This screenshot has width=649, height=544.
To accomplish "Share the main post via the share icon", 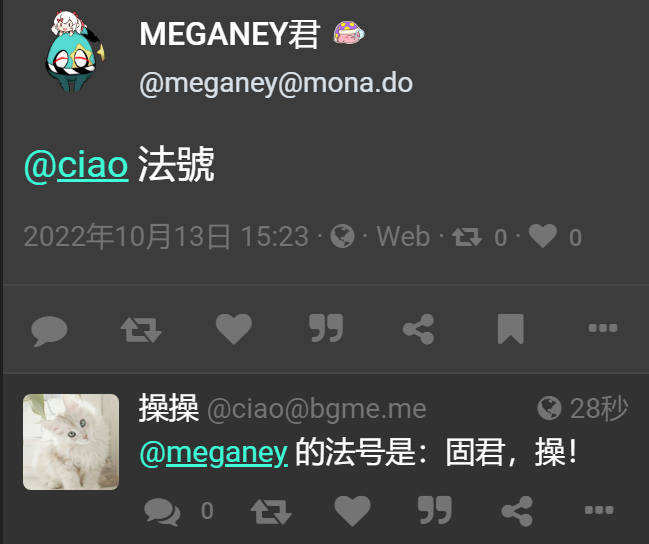I will point(418,329).
